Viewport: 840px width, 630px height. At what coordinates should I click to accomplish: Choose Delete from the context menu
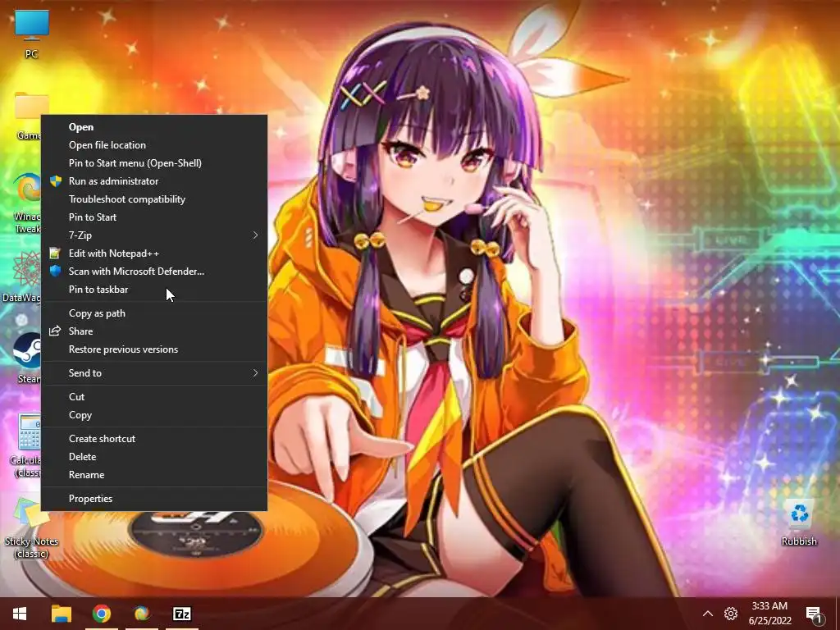pos(154,457)
